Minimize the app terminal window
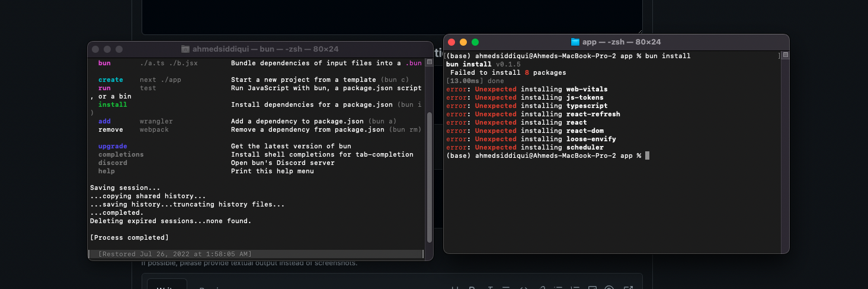The height and width of the screenshot is (289, 868). point(463,42)
